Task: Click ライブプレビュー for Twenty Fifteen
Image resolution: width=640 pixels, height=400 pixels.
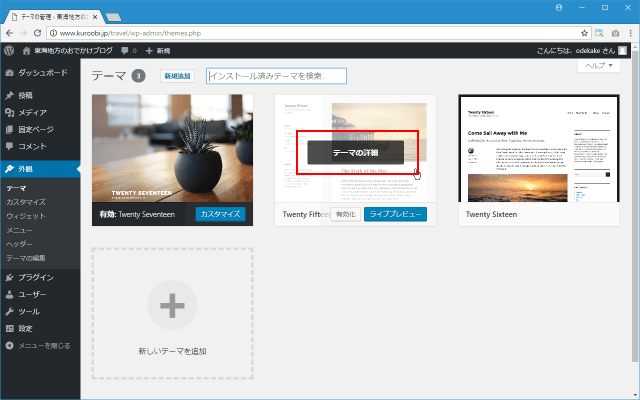Action: pyautogui.click(x=395, y=214)
